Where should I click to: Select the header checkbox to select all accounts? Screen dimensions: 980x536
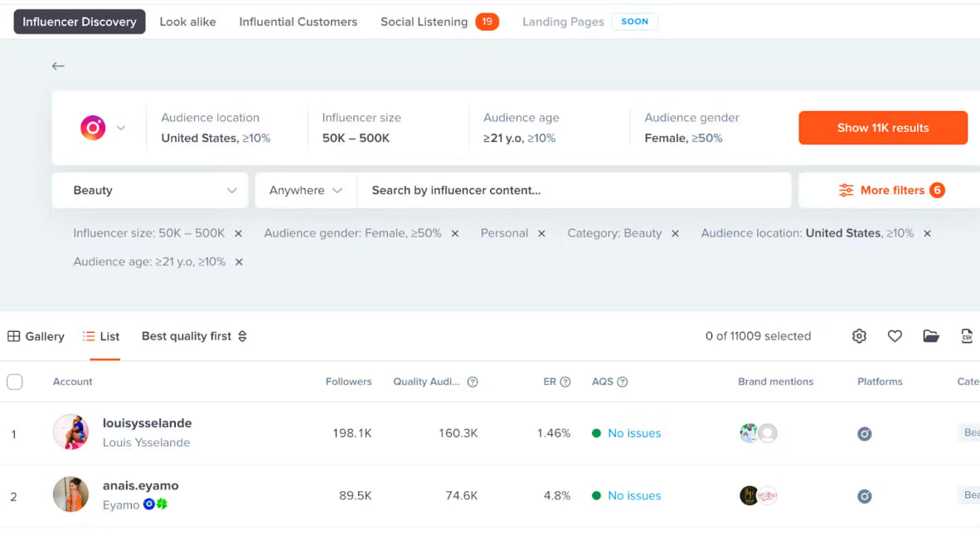(x=14, y=382)
